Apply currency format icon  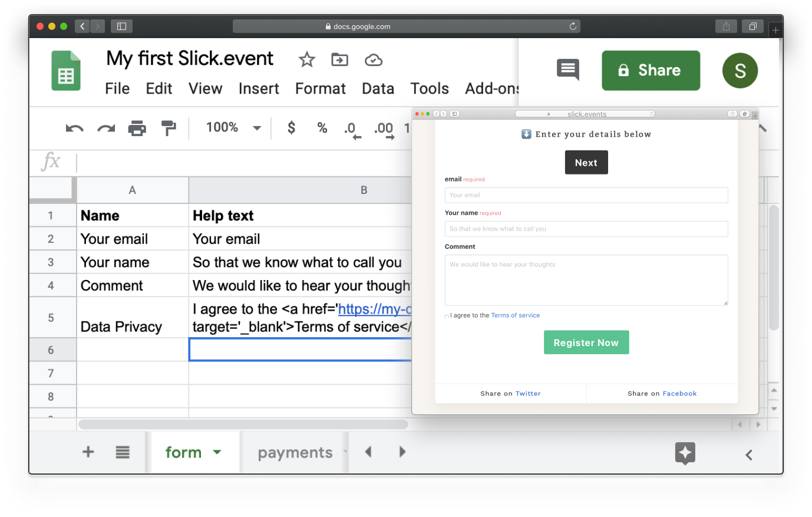tap(290, 127)
